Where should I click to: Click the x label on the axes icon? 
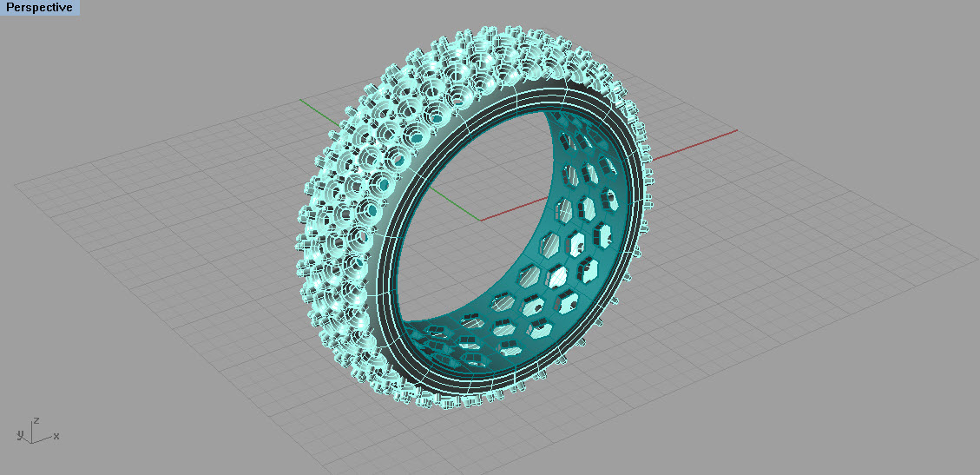click(x=56, y=436)
